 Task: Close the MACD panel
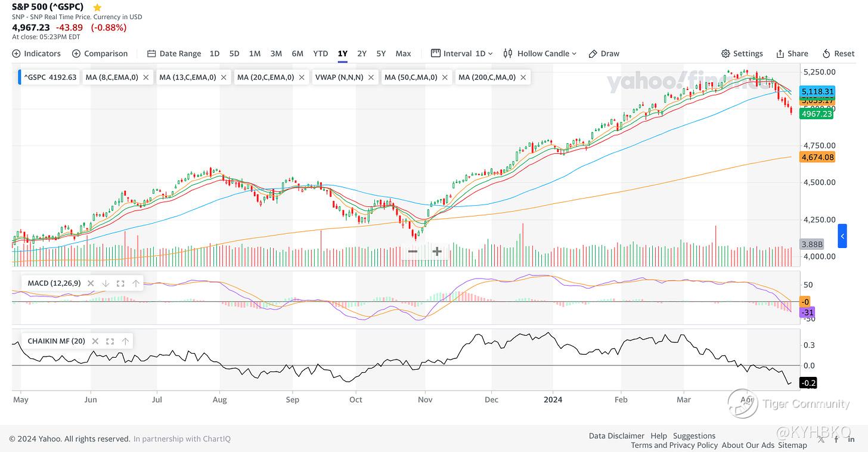pos(91,284)
